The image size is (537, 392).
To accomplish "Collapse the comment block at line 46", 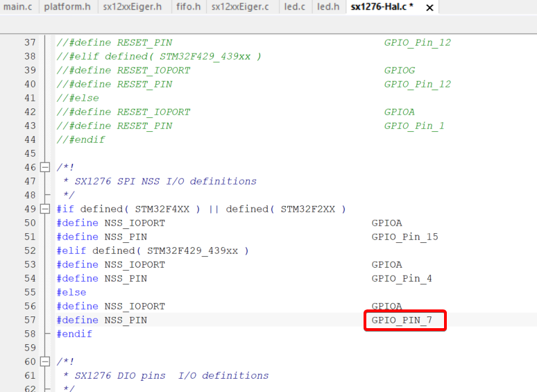I will tap(46, 167).
